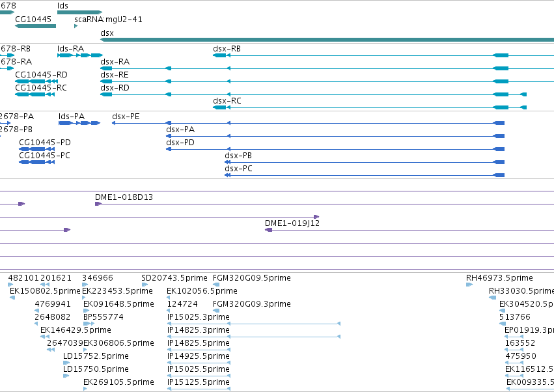Open the EK269105.5prime EST label

tap(118, 382)
